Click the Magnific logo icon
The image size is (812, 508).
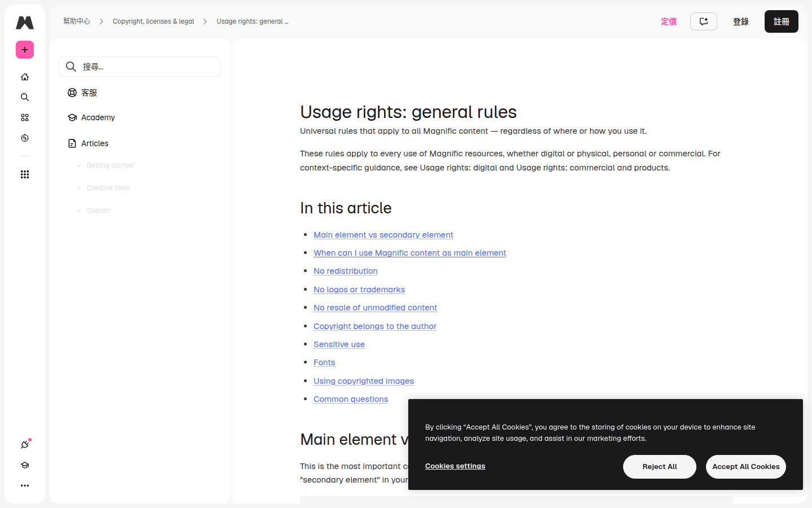click(x=25, y=23)
